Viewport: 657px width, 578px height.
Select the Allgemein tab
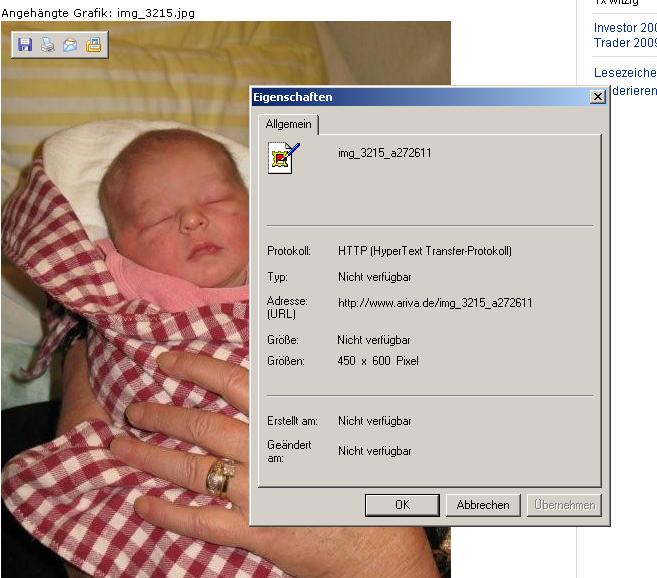[288, 124]
